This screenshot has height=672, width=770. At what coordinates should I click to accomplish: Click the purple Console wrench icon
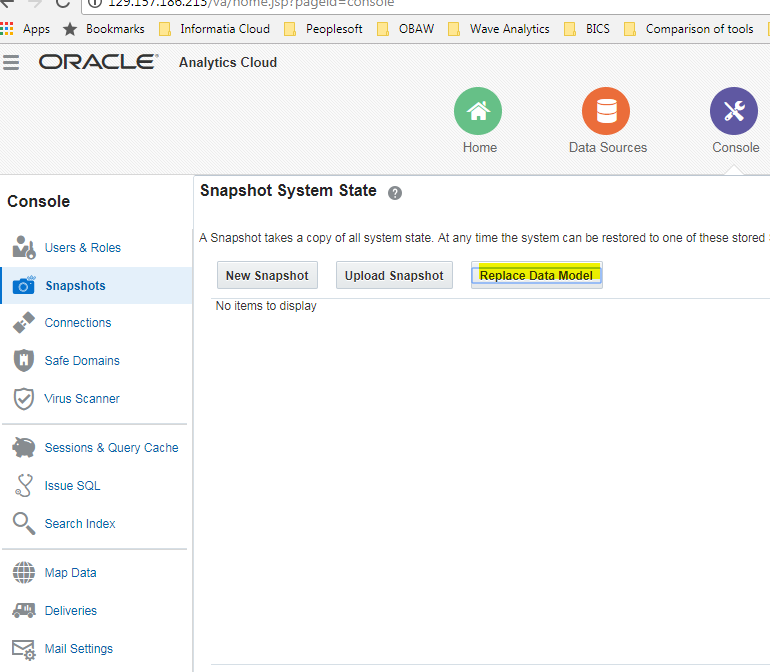[733, 111]
